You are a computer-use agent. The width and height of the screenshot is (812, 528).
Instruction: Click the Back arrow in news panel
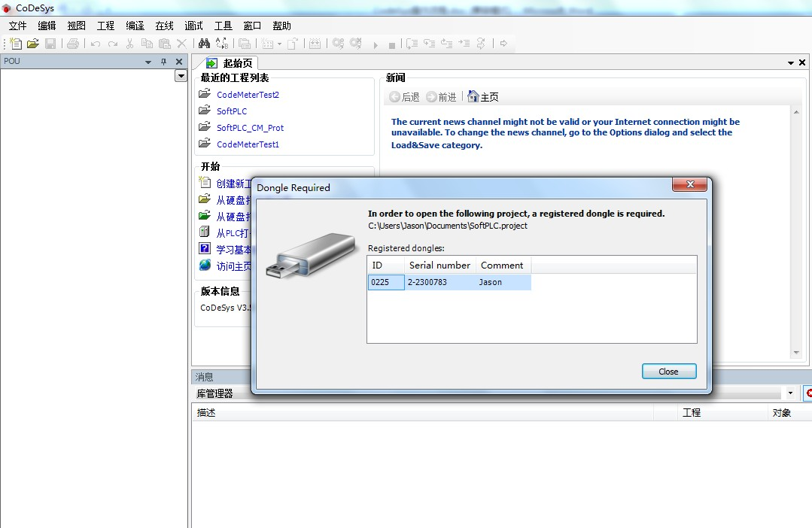pyautogui.click(x=394, y=97)
